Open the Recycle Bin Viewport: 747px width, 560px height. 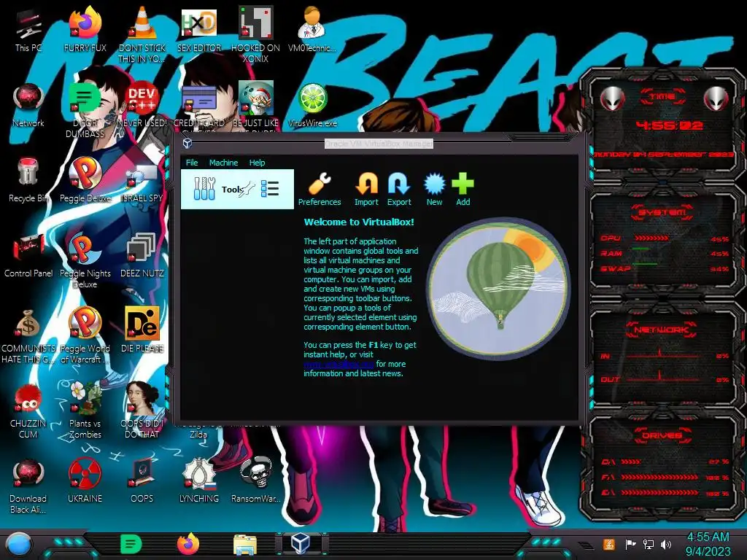(28, 180)
